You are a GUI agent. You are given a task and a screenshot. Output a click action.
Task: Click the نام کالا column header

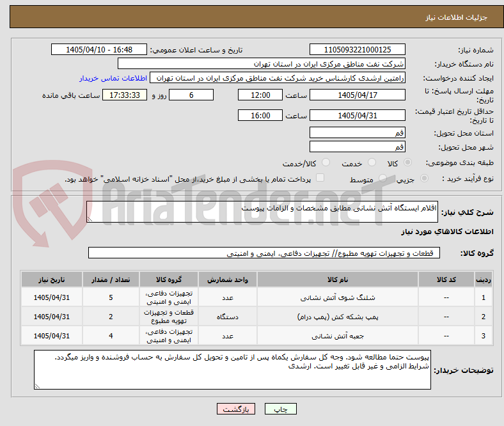coord(338,280)
